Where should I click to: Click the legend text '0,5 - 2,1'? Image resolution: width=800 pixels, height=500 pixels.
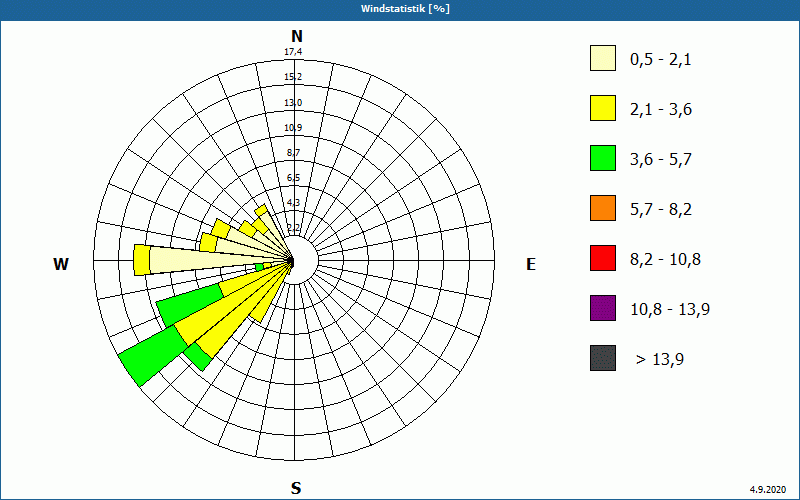(661, 60)
